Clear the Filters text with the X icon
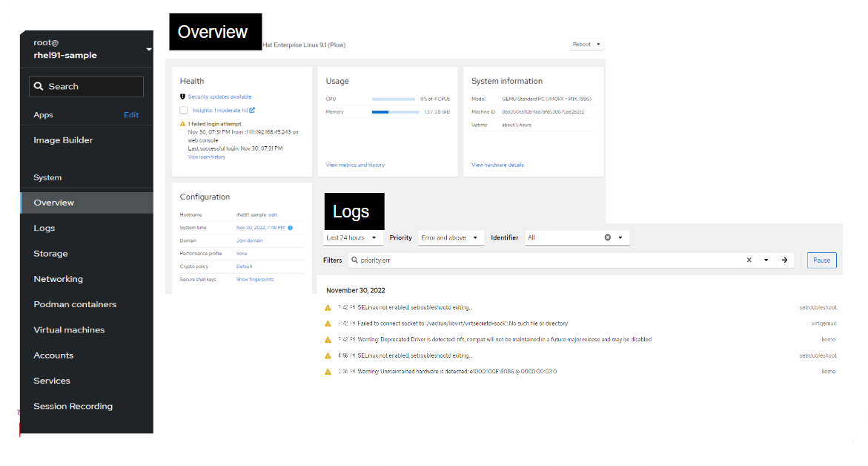Image resolution: width=868 pixels, height=466 pixels. (749, 260)
